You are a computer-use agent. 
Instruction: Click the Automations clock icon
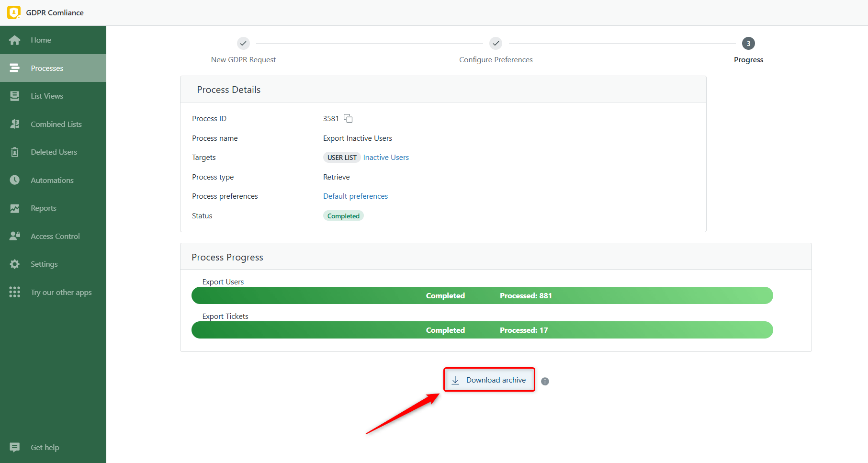[15, 180]
